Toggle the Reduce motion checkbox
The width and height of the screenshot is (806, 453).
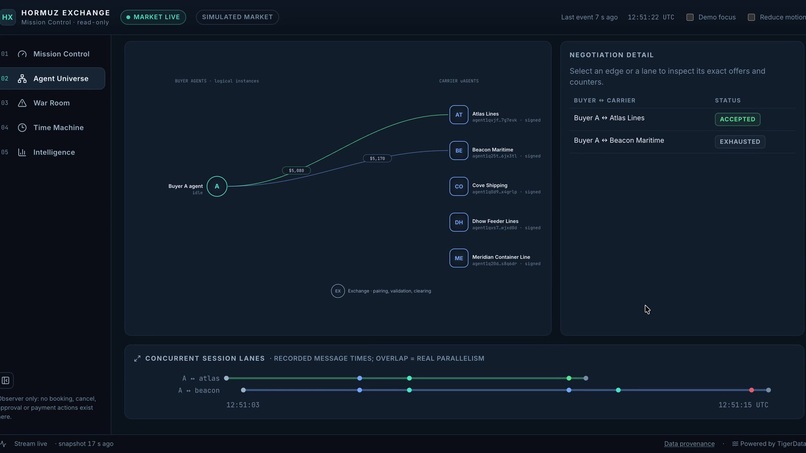pos(751,17)
